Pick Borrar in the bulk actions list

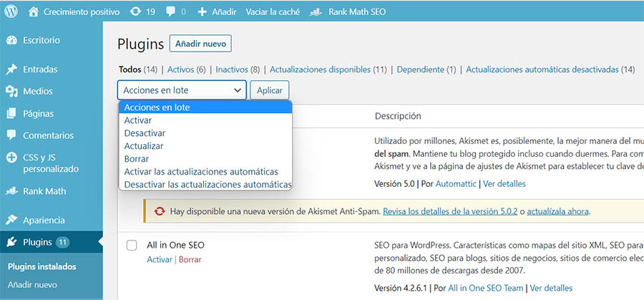136,159
